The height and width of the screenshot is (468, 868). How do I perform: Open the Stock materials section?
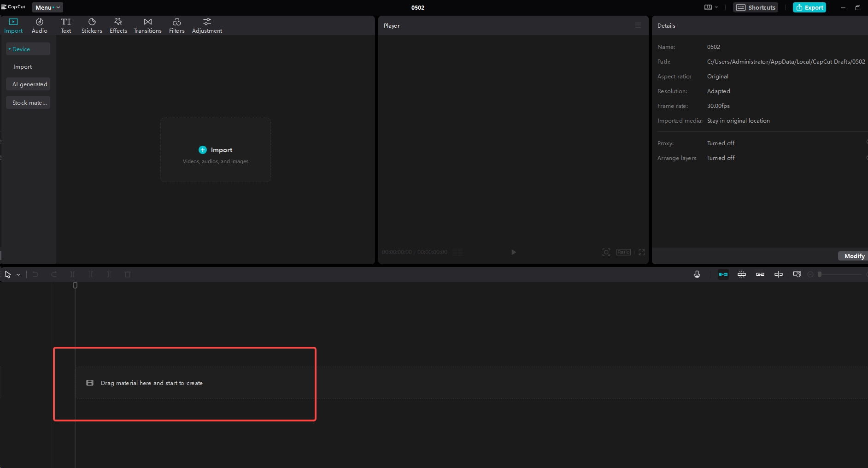(28, 102)
